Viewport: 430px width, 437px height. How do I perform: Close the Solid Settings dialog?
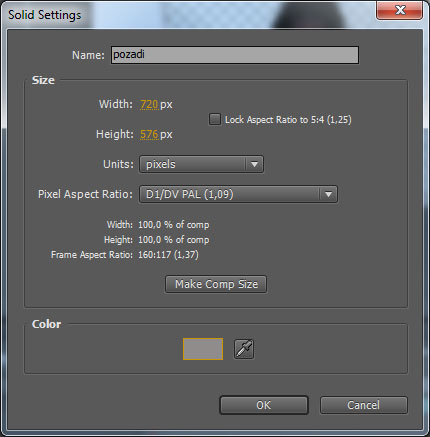400,10
